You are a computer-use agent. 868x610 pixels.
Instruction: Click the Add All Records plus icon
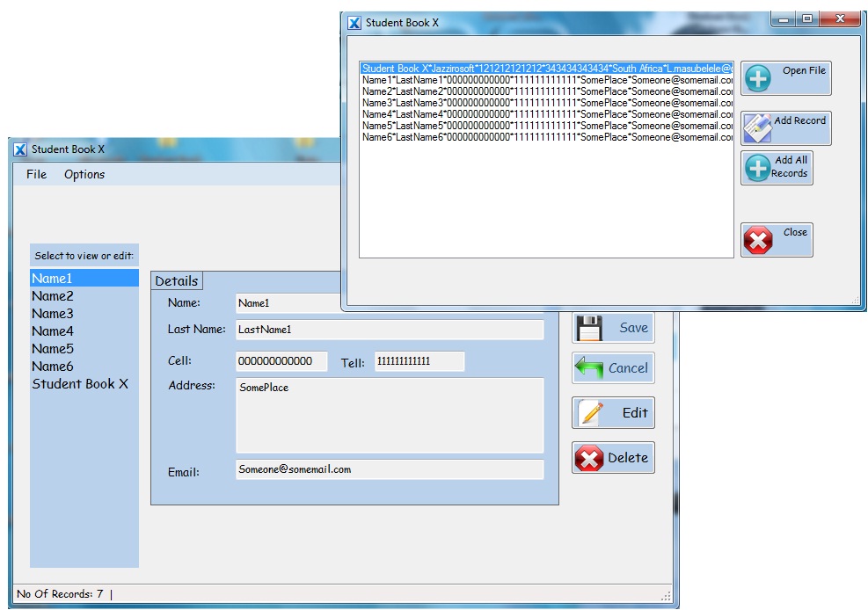pyautogui.click(x=757, y=168)
